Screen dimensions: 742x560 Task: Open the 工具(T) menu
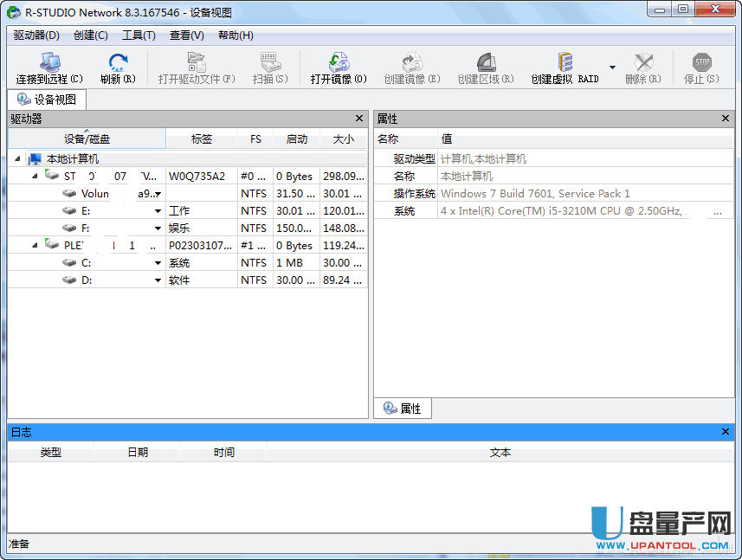pyautogui.click(x=139, y=35)
